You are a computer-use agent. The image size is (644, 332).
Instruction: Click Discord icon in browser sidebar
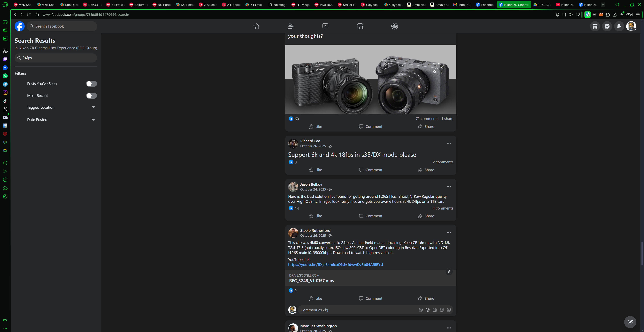coord(5,117)
